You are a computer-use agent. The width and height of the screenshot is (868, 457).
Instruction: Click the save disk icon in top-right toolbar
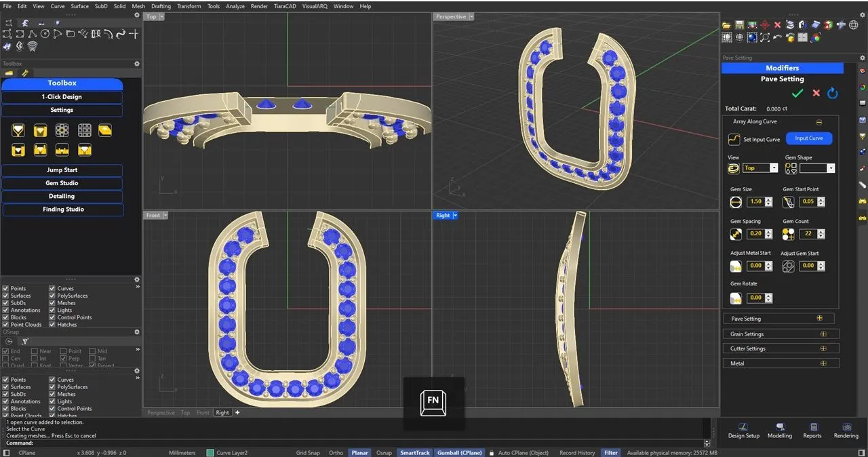(739, 25)
